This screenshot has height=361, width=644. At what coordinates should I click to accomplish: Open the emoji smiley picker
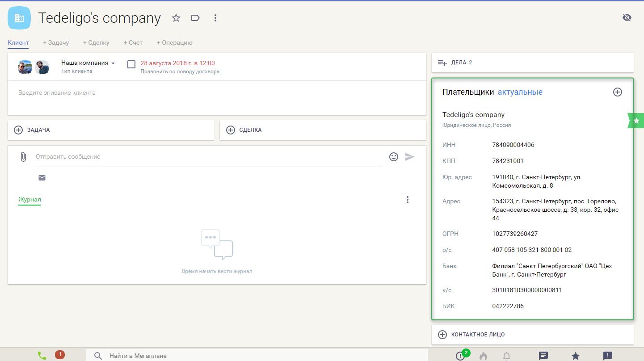tap(394, 157)
